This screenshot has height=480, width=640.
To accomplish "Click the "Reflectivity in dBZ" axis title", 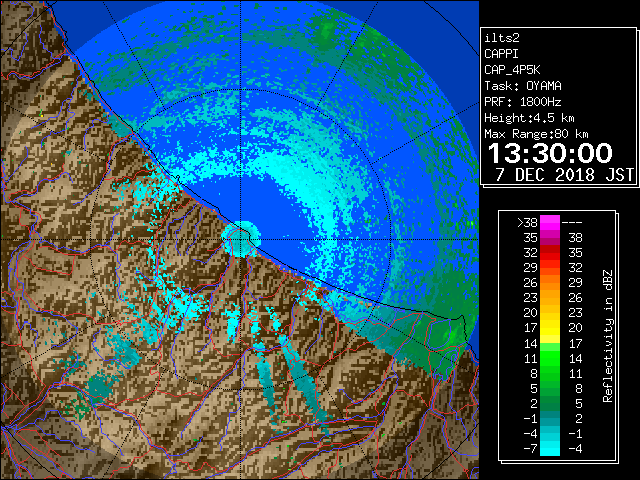I will click(x=608, y=336).
